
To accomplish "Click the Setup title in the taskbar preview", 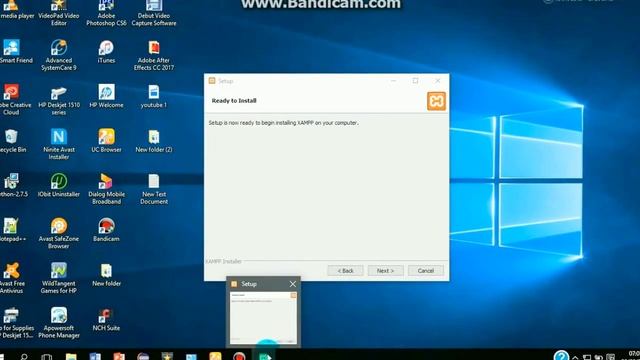I will tap(249, 284).
